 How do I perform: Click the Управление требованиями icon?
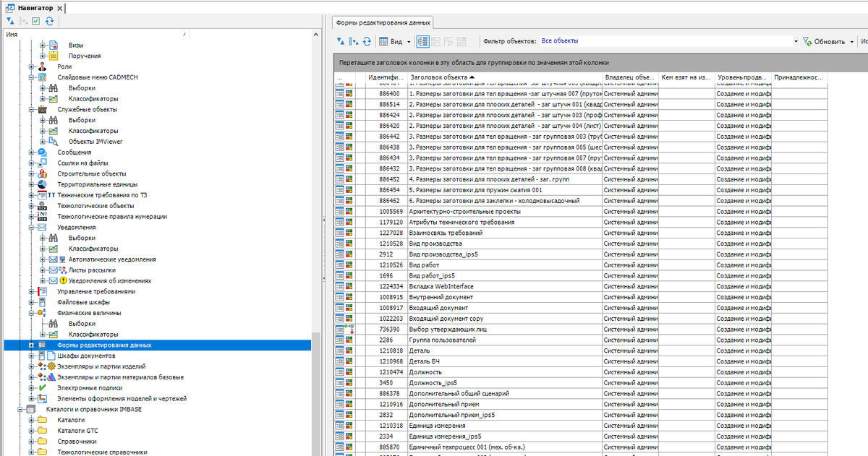pos(42,291)
